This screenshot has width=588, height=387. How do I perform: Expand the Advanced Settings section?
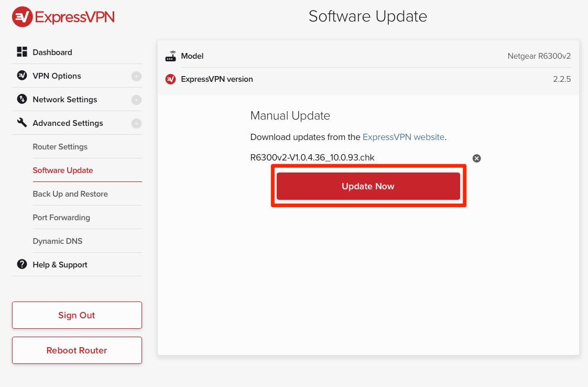136,123
